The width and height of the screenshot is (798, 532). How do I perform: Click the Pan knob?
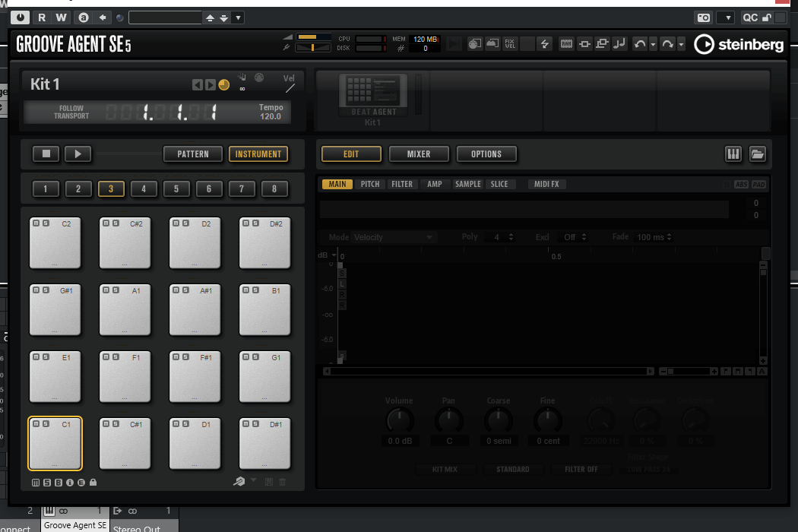click(449, 420)
